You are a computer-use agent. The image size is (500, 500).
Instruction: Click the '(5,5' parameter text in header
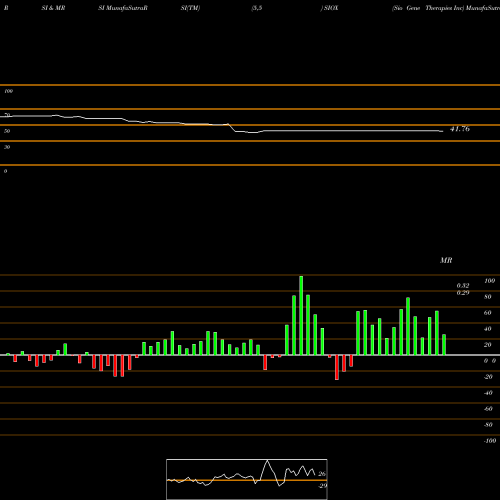tap(257, 8)
